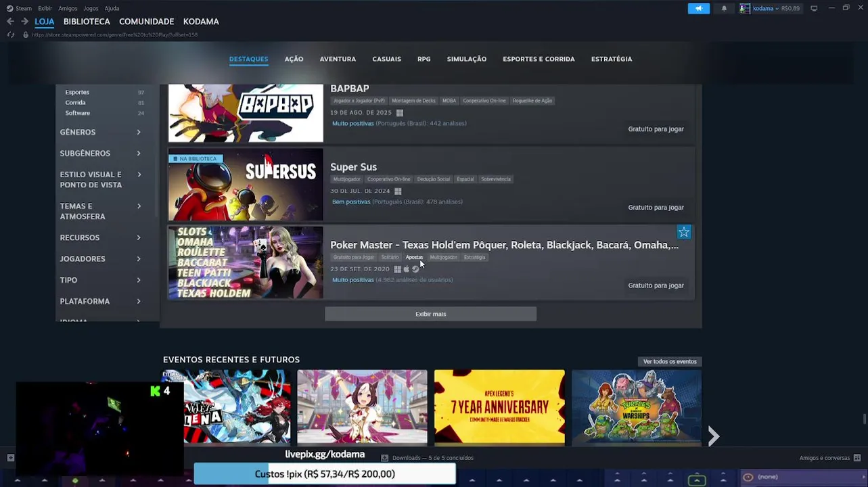Screen dimensions: 868x487
Task: Click the store URL address bar
Action: pos(115,34)
